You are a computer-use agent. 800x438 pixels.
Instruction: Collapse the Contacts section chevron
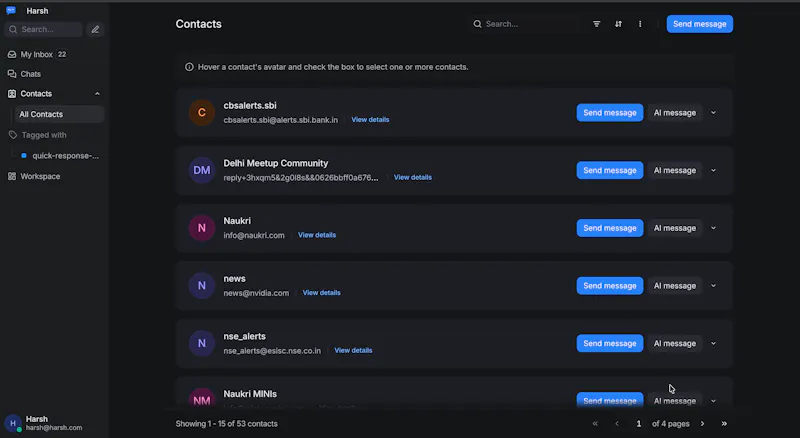pyautogui.click(x=97, y=94)
